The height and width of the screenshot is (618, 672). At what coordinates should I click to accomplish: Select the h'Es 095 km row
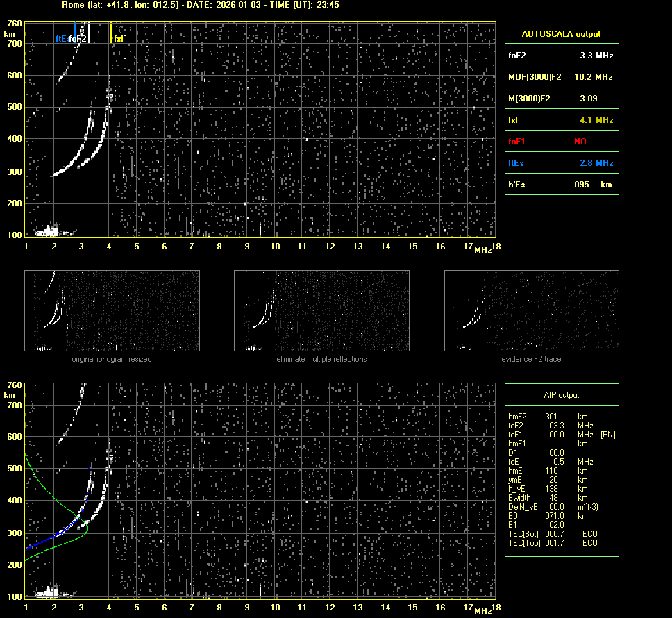pos(561,185)
